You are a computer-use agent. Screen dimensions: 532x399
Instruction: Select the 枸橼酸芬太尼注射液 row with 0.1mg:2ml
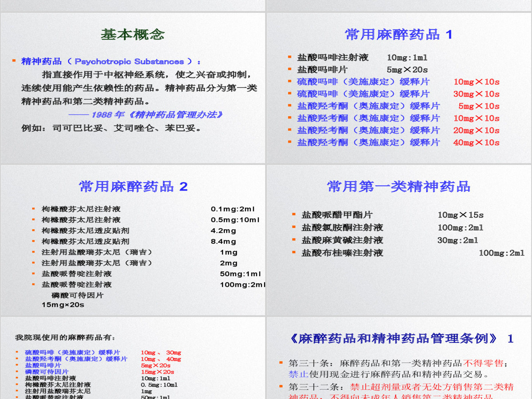click(149, 209)
